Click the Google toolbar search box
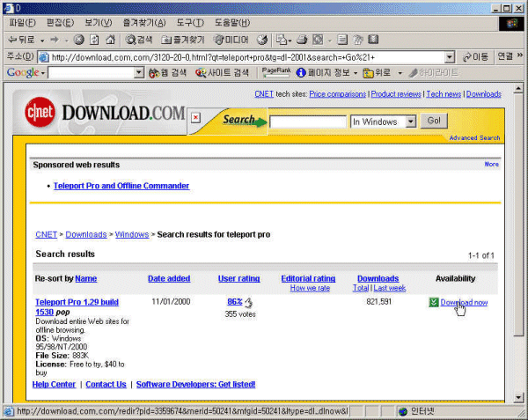Image resolution: width=528 pixels, height=420 pixels. pyautogui.click(x=92, y=72)
